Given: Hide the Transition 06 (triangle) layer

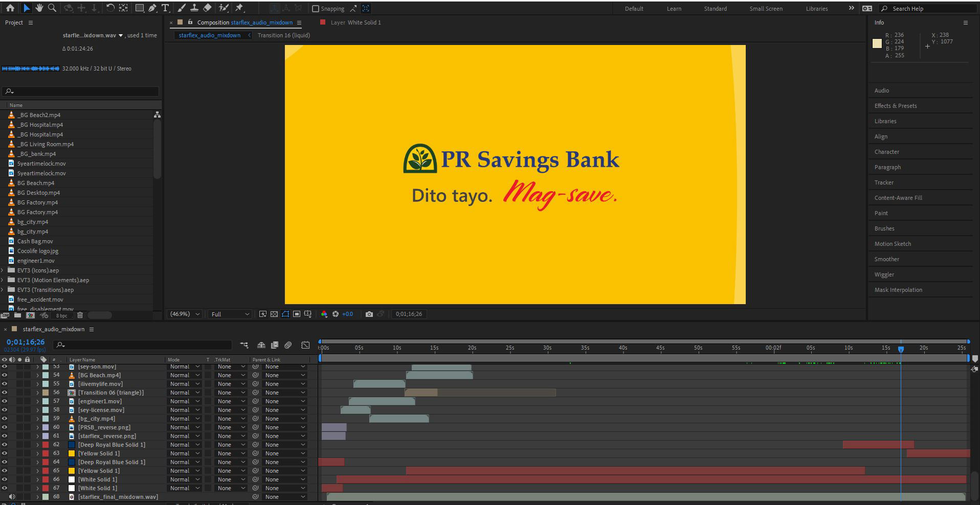Looking at the screenshot, I should pos(5,393).
